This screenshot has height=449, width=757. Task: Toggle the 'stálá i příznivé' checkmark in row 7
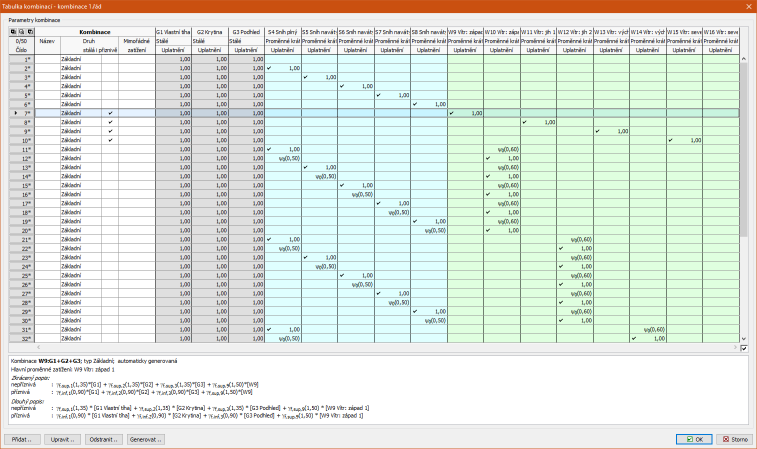pos(109,113)
